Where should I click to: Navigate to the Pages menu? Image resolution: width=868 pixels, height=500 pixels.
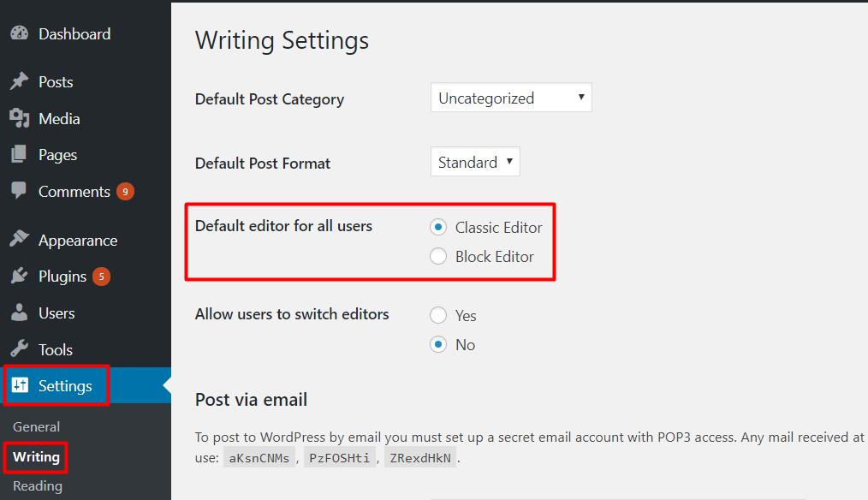click(x=57, y=155)
